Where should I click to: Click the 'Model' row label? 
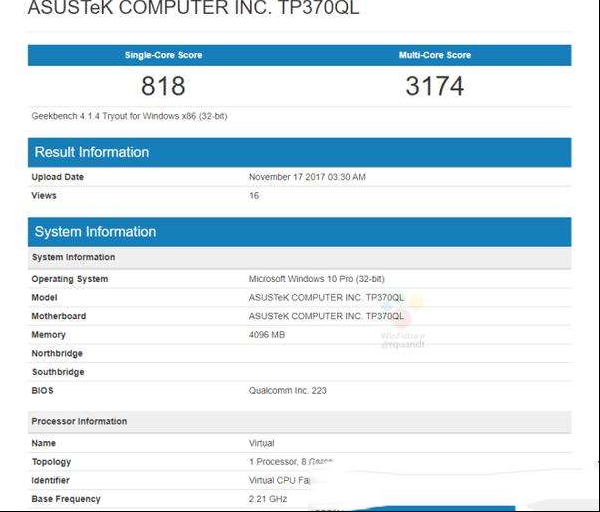[44, 297]
